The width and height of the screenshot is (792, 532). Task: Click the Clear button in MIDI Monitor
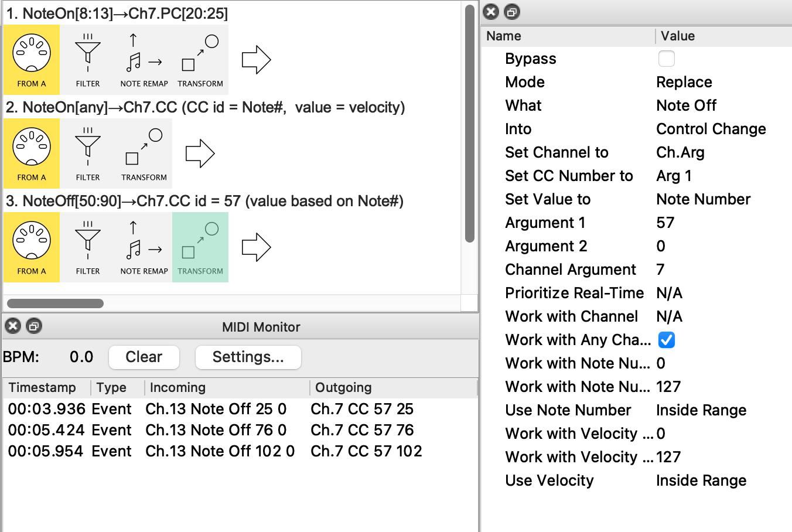coord(144,357)
